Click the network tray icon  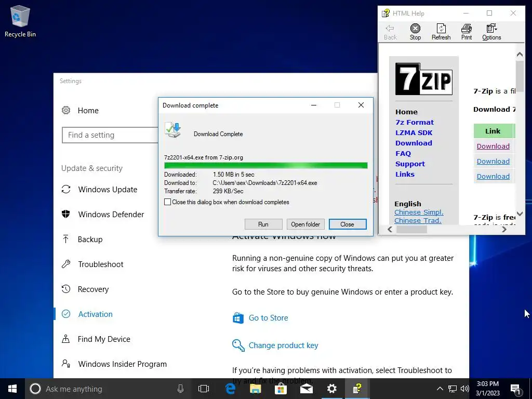click(x=453, y=389)
